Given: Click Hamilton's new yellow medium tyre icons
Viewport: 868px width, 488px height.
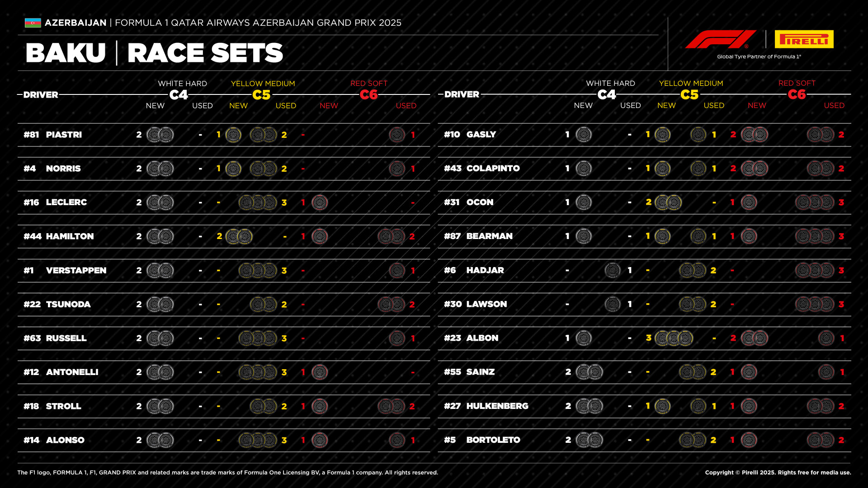Looking at the screenshot, I should click(239, 236).
